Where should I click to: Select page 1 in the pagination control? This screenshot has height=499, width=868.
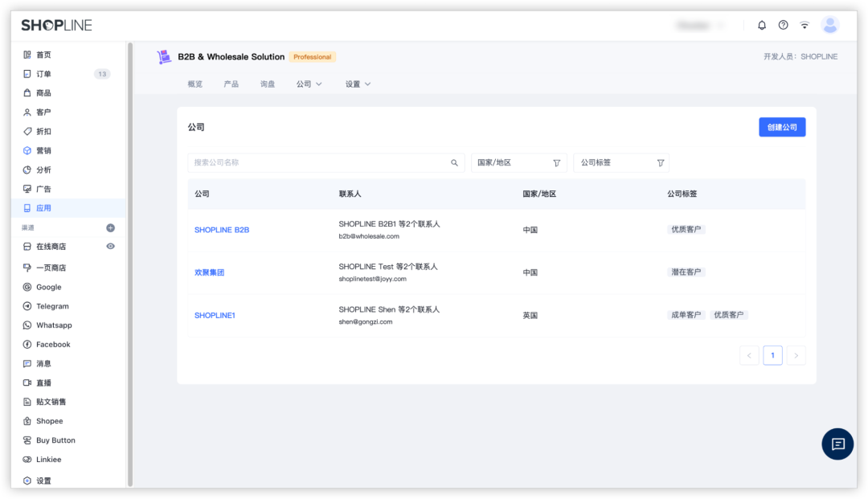772,354
